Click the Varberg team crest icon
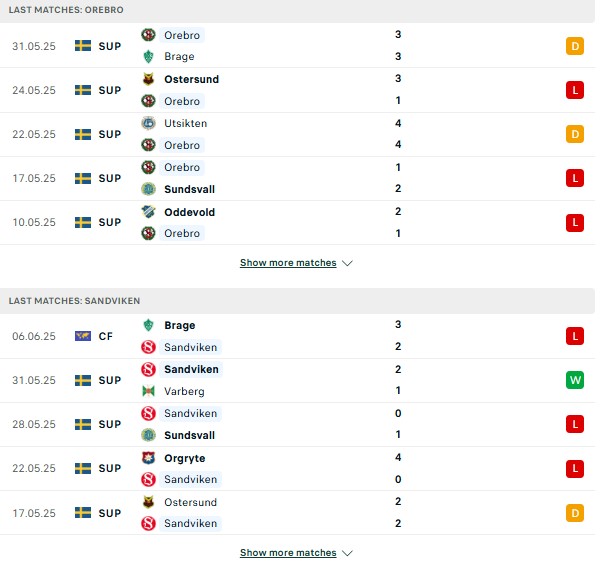This screenshot has width=601, height=572. click(x=148, y=391)
